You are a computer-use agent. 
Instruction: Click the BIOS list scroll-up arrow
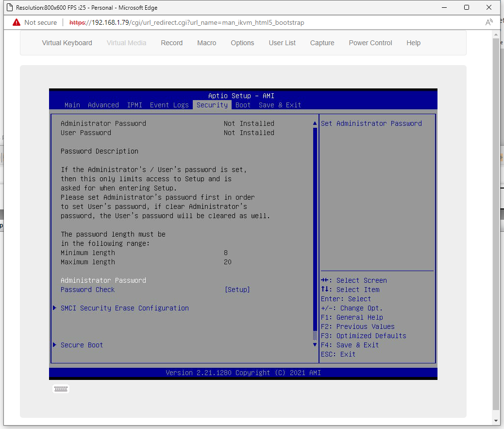tap(315, 123)
